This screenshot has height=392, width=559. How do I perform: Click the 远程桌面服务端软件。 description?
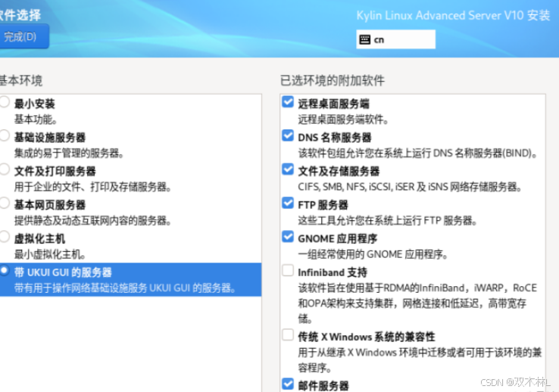[x=343, y=120]
